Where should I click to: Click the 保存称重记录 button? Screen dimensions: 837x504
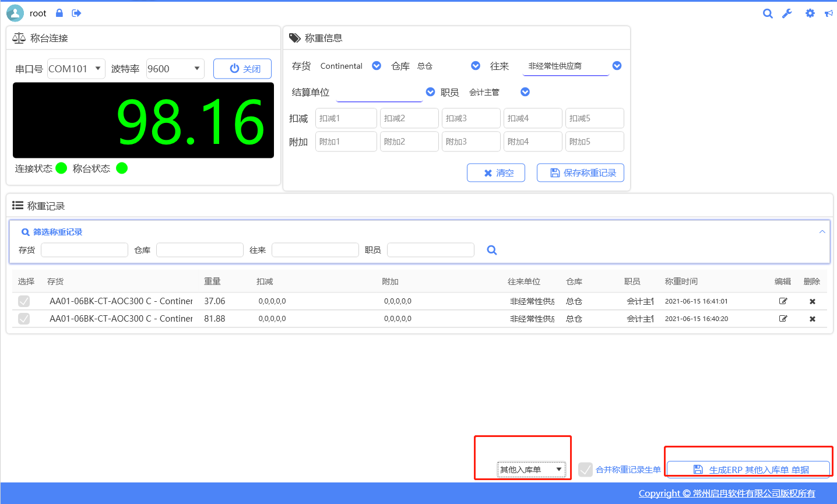580,173
